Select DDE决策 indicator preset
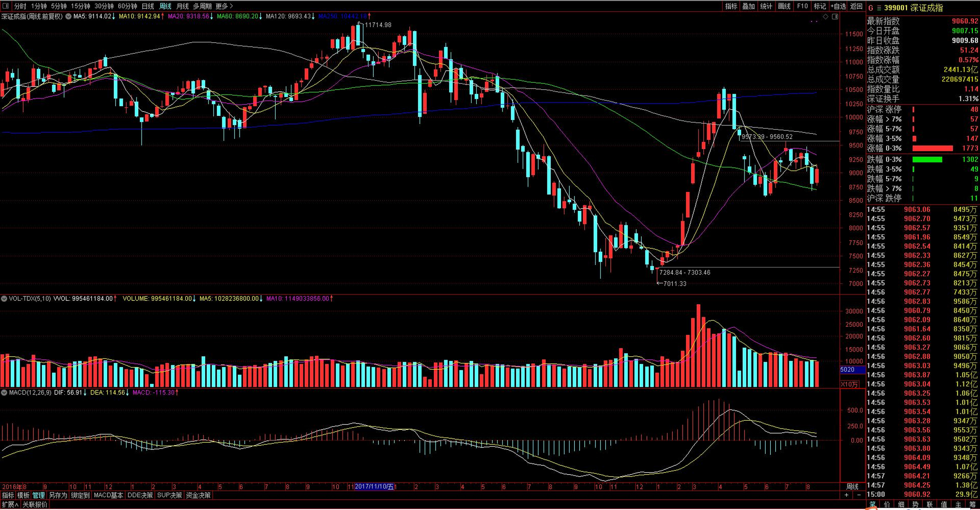This screenshot has height=510, width=980. click(140, 495)
